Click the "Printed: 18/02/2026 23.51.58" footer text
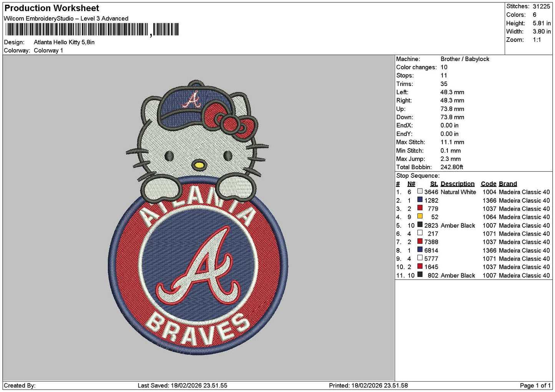 coord(368,385)
